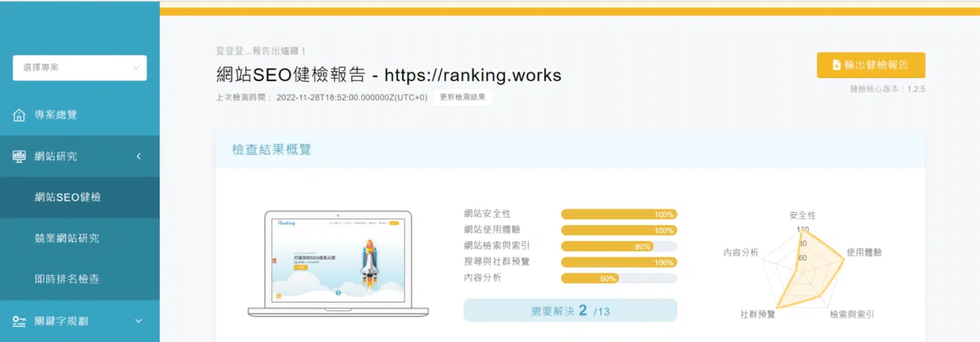
Task: Click the 檢查結果概覽 section header
Action: click(272, 151)
